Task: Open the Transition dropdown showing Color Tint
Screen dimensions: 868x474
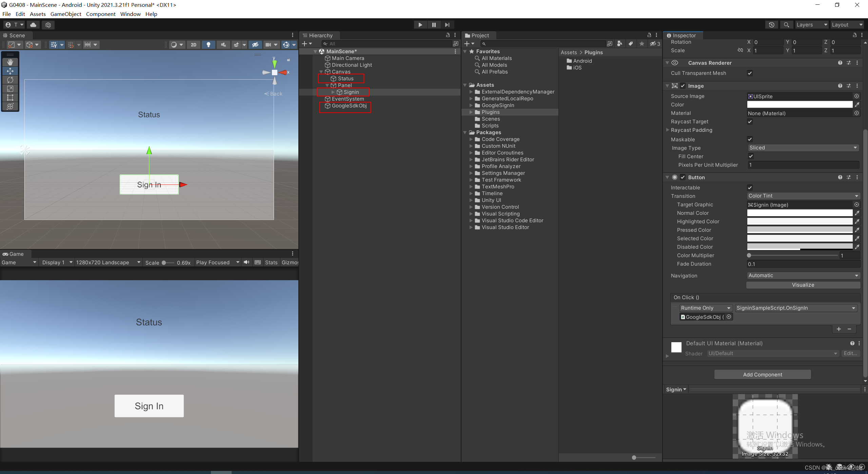Action: tap(803, 196)
